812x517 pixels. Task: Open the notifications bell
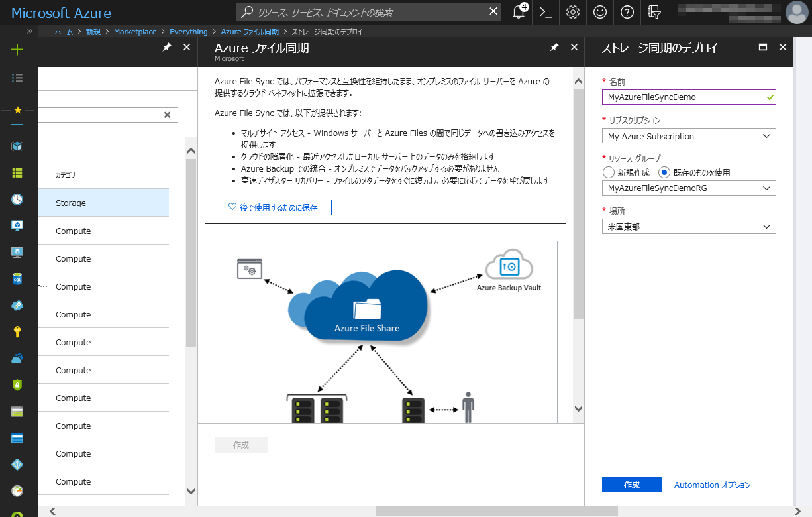(518, 11)
